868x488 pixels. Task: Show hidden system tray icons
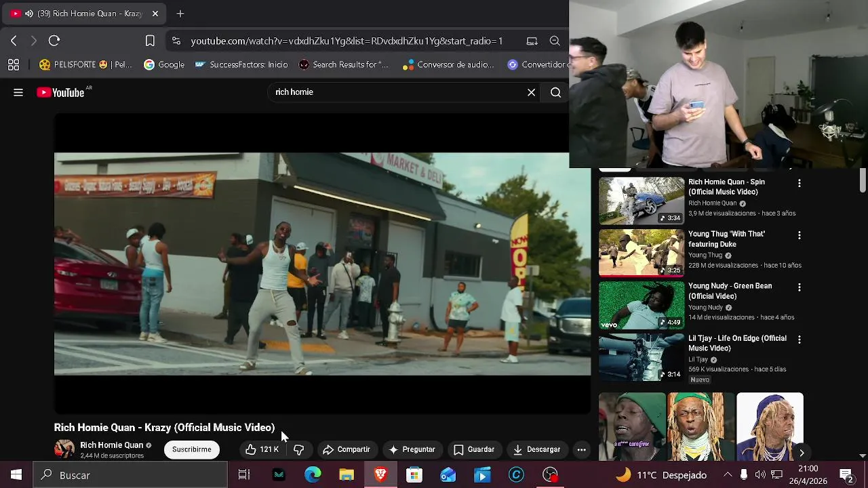[728, 475]
